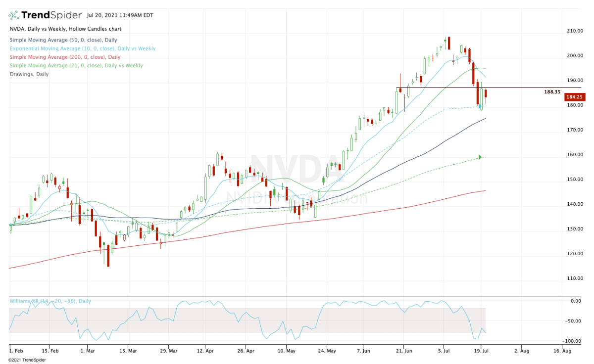Click the 29. Mar date axis label

tap(168, 350)
